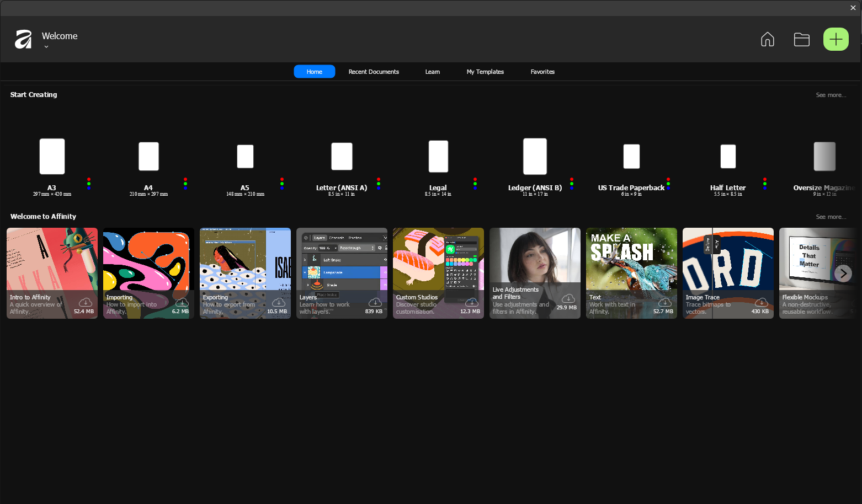Image resolution: width=862 pixels, height=504 pixels.
Task: Download Live Adjustments and Filters via cloud icon
Action: tap(568, 298)
